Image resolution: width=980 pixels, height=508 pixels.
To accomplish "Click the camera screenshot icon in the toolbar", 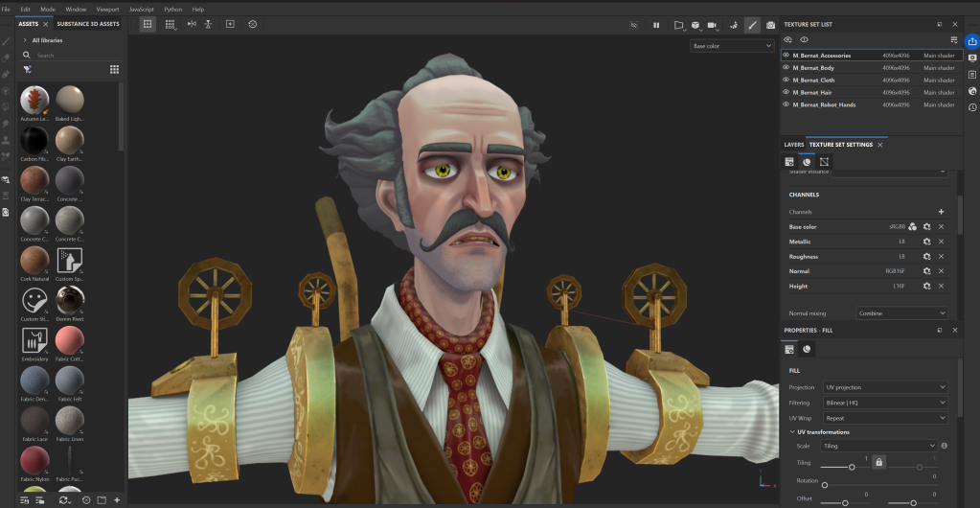I will point(770,25).
